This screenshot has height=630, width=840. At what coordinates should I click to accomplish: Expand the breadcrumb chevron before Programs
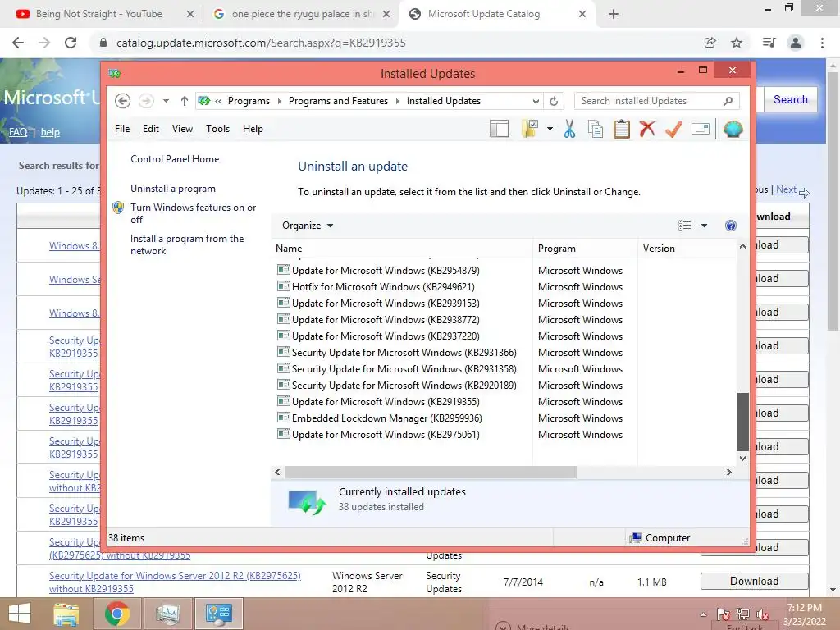click(x=218, y=101)
